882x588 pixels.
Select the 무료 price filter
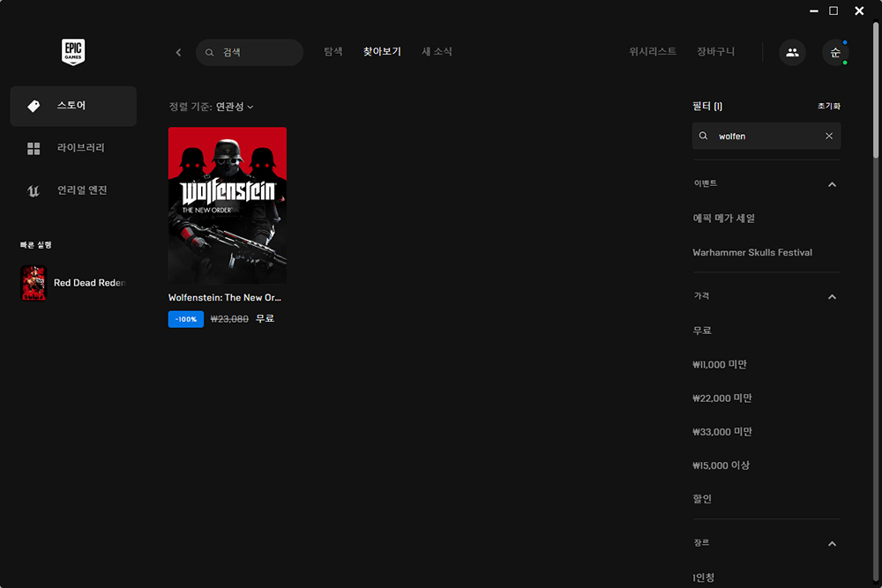pyautogui.click(x=702, y=331)
